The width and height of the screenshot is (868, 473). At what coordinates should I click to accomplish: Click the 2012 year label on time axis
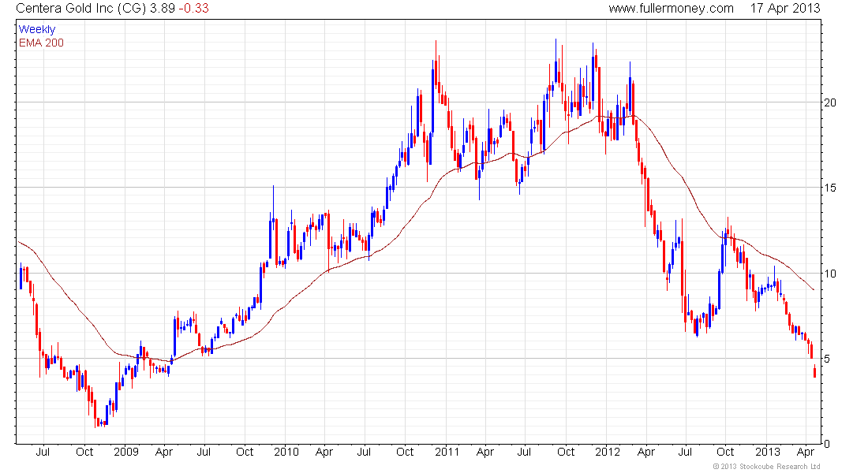coord(608,452)
